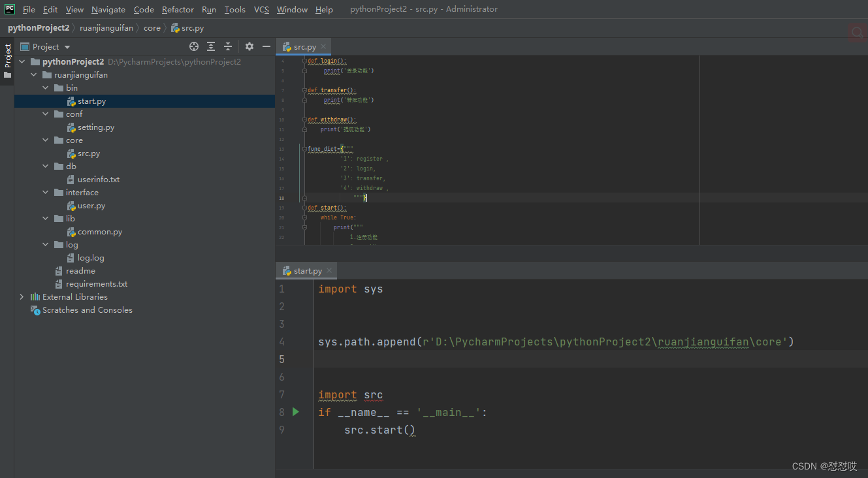The height and width of the screenshot is (478, 868).
Task: Select Scratches and Consoles node
Action: click(x=88, y=310)
